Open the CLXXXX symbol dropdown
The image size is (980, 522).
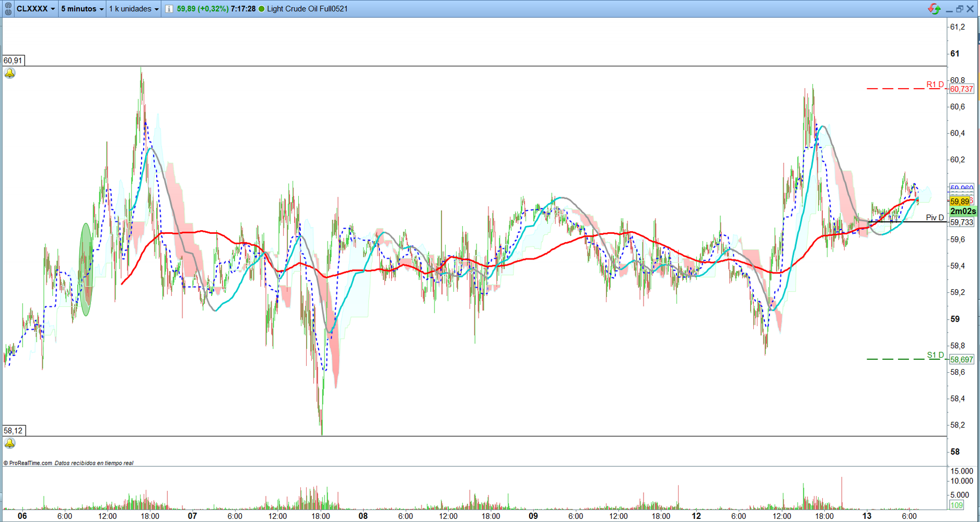coord(36,9)
